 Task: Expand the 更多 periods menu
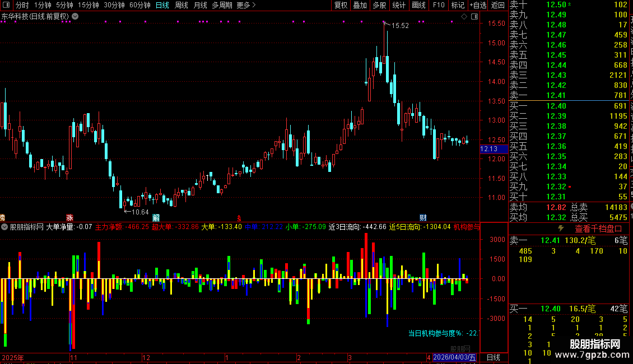tap(246, 5)
